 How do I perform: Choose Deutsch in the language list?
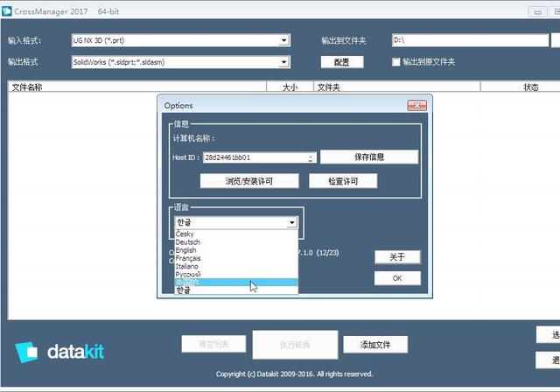pyautogui.click(x=187, y=242)
